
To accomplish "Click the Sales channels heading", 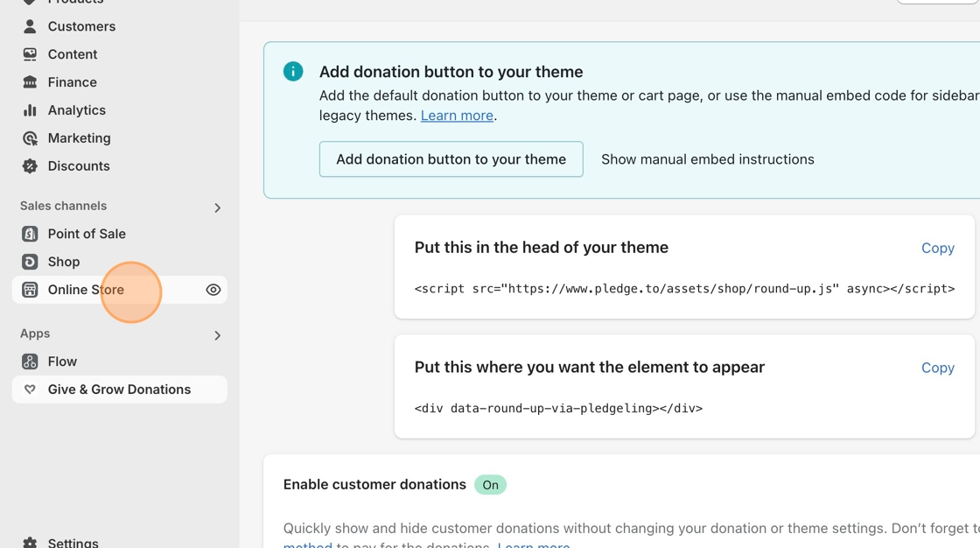I will click(63, 206).
